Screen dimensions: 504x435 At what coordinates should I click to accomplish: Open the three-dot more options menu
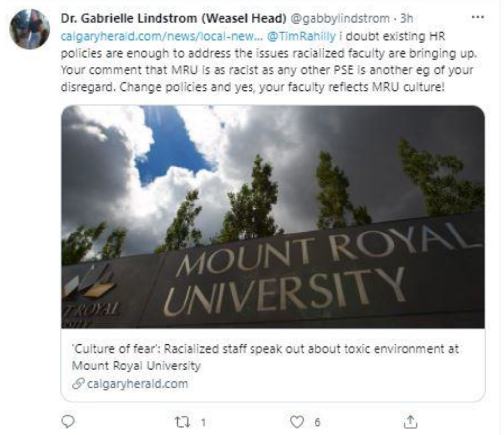tap(477, 17)
